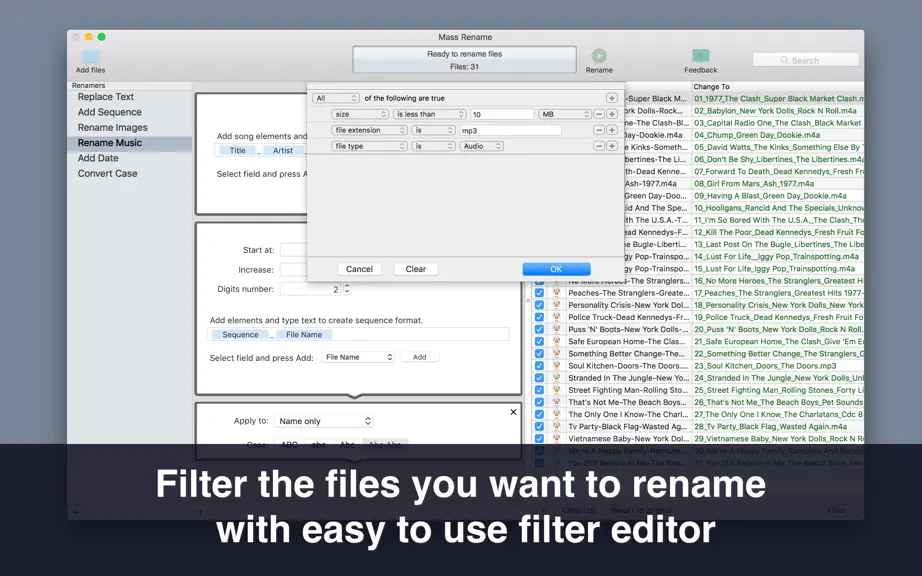922x576 pixels.
Task: Click the file icon beside Tv Party row
Action: pyautogui.click(x=556, y=426)
